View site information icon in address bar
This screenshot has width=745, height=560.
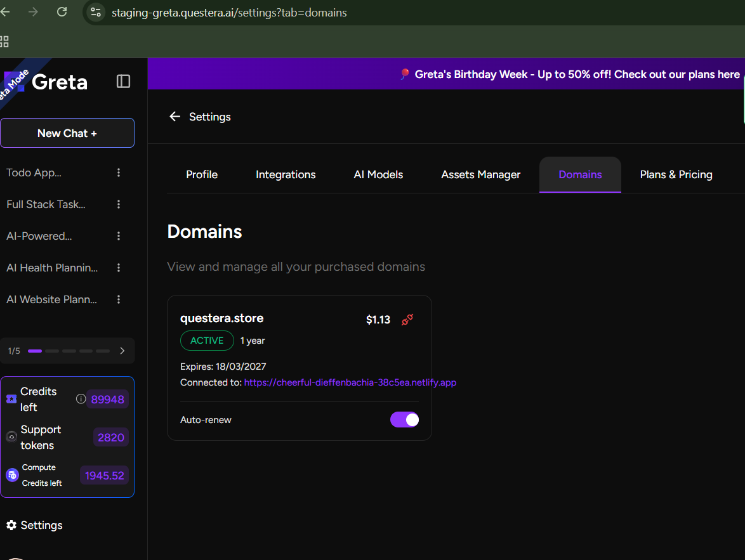click(x=95, y=12)
